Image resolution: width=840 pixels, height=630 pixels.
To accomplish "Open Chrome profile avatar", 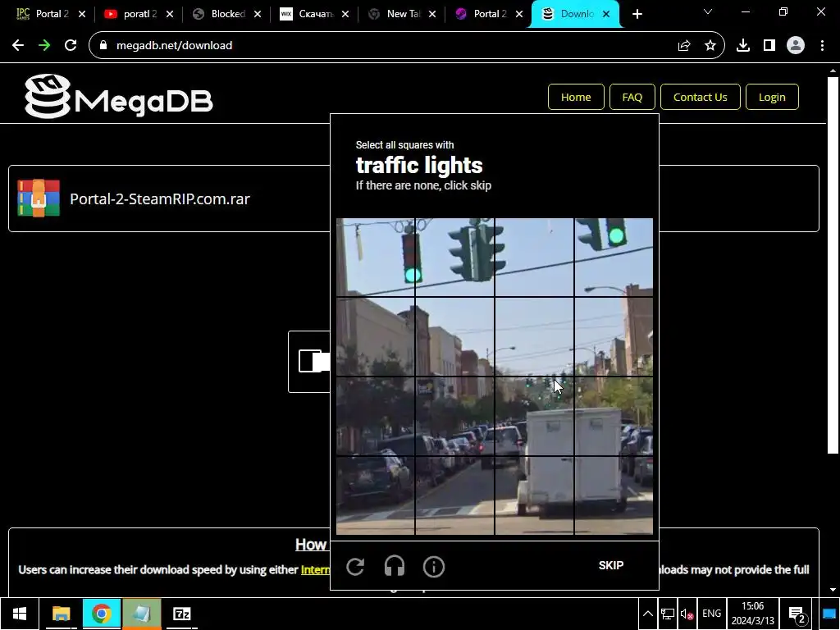I will coord(796,46).
